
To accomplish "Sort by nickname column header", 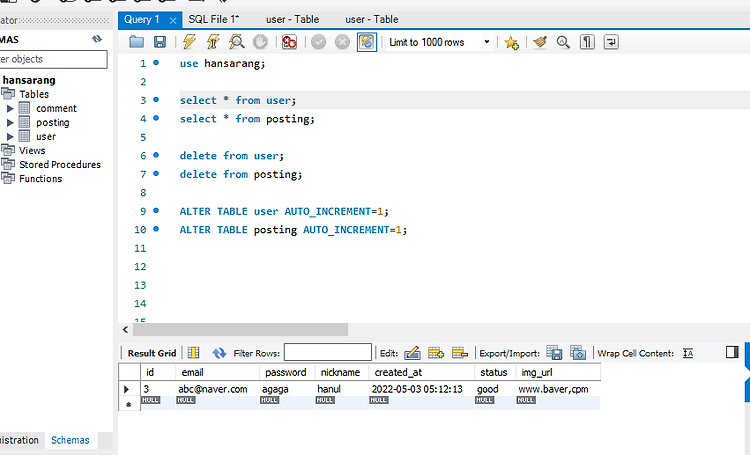I will coord(342,372).
